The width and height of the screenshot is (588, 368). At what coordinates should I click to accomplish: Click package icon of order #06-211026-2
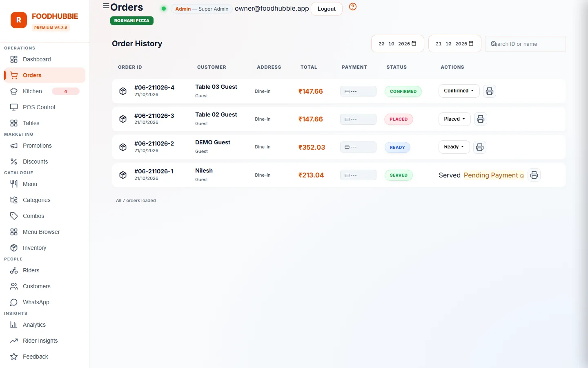coord(123,147)
